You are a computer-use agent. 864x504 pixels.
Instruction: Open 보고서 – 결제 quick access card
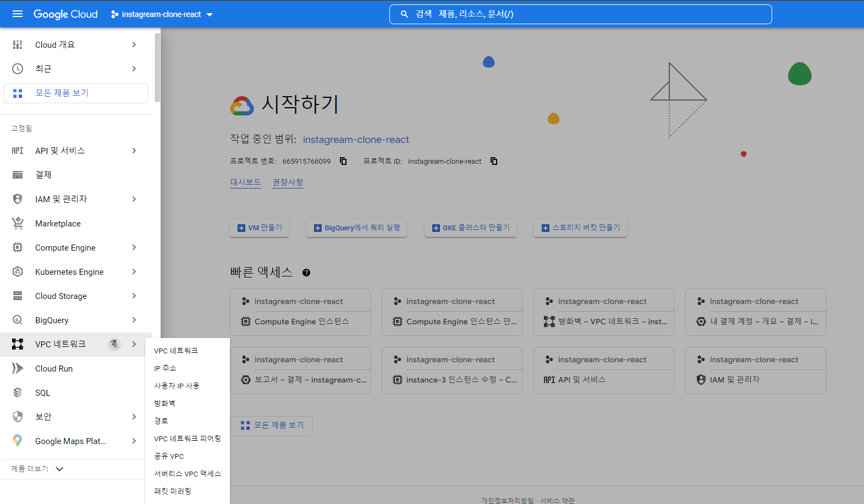[300, 370]
